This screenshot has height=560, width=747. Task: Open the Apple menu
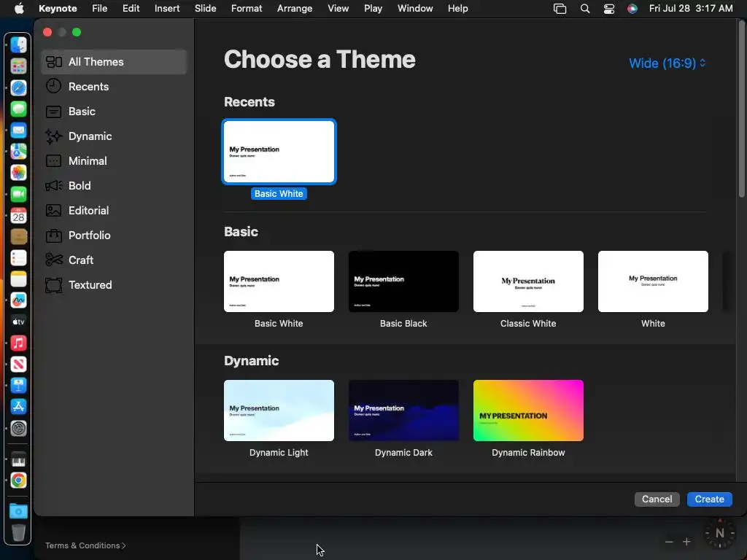[x=18, y=9]
